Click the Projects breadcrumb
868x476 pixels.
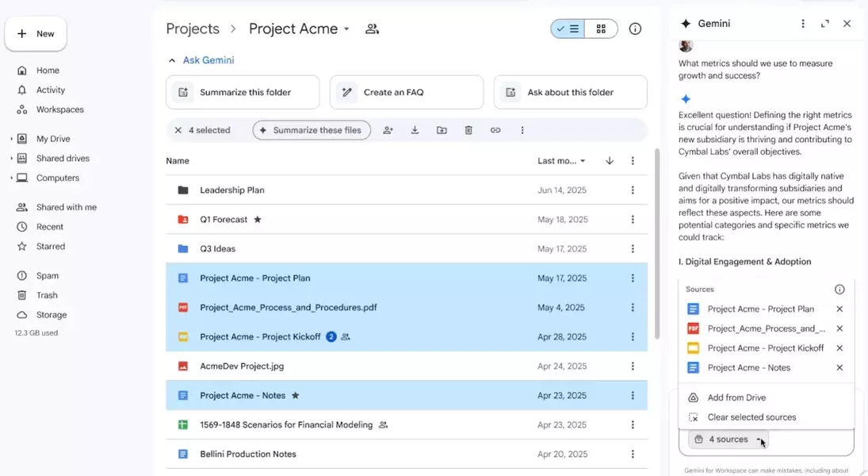193,29
